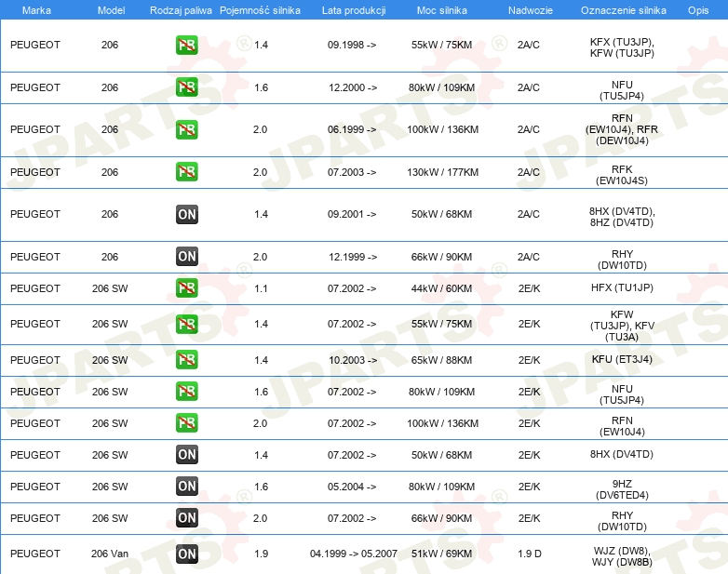This screenshot has height=574, width=728.
Task: Click the PB icon in the 06.1999 production row
Action: click(x=186, y=129)
